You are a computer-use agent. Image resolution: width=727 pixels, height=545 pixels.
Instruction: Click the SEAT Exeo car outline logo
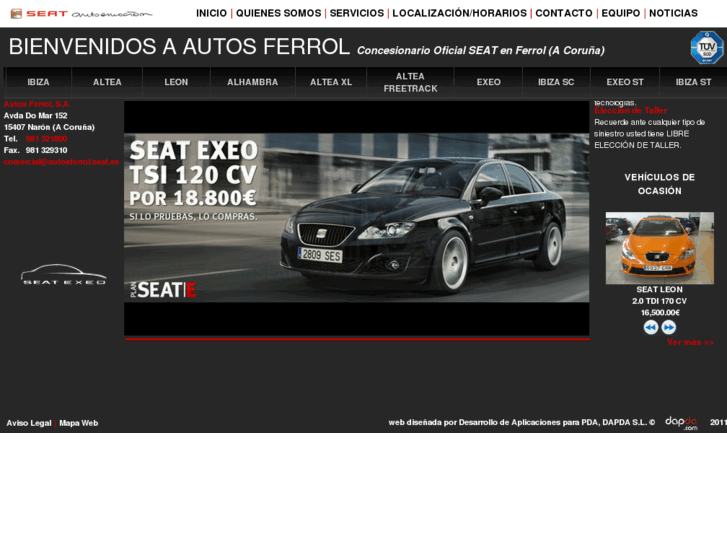coord(64,274)
